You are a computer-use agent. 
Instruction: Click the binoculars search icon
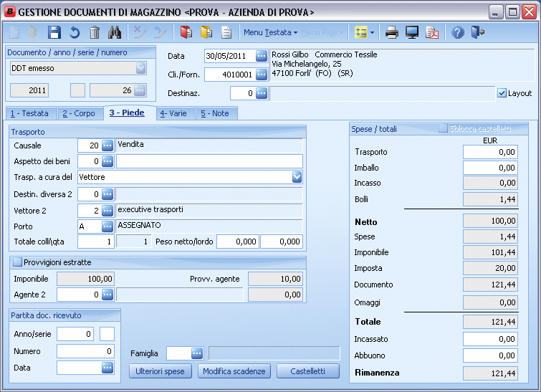point(115,32)
